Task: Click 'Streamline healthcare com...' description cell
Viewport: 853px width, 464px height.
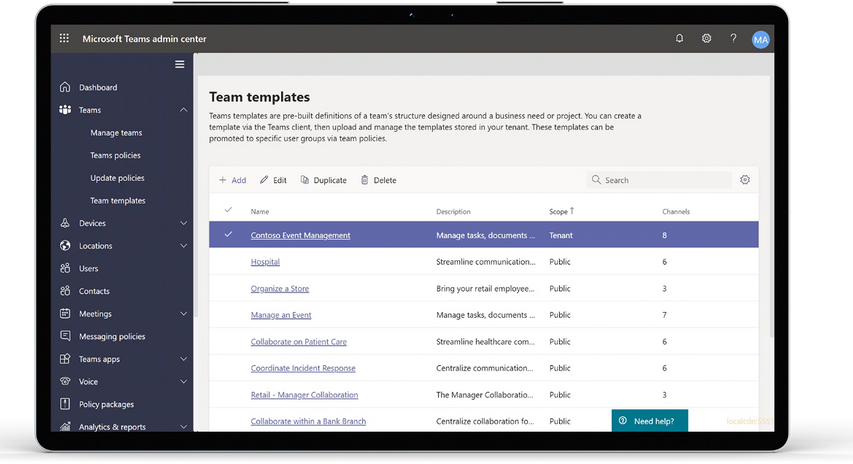Action: click(x=485, y=342)
